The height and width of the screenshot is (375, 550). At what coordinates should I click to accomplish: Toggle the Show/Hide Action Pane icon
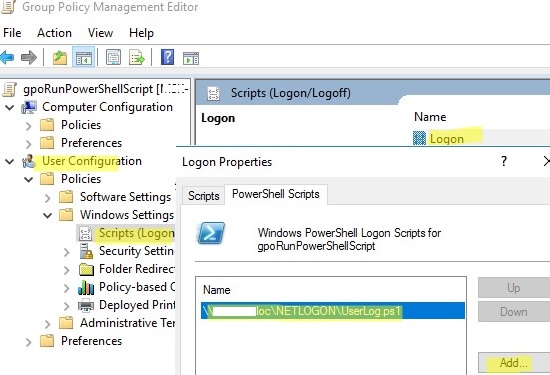[191, 58]
